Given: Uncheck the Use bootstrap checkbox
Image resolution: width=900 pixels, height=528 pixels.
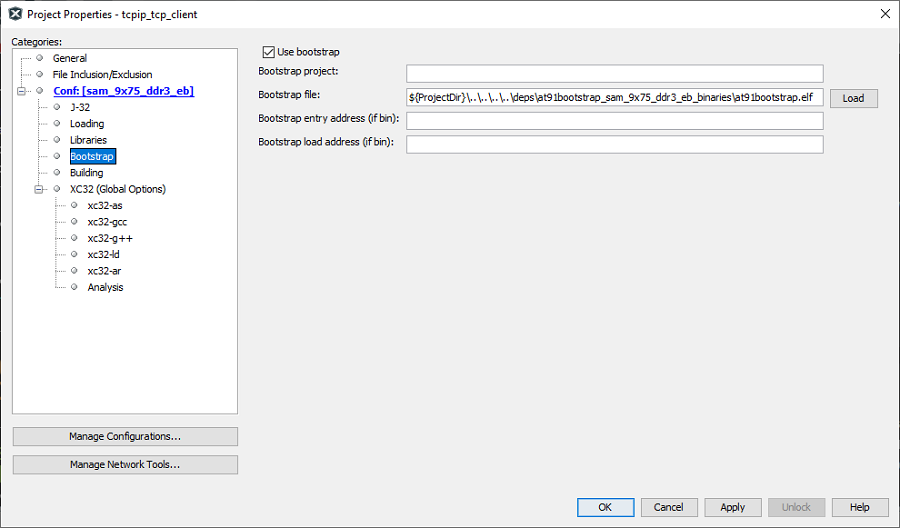Looking at the screenshot, I should pyautogui.click(x=269, y=52).
